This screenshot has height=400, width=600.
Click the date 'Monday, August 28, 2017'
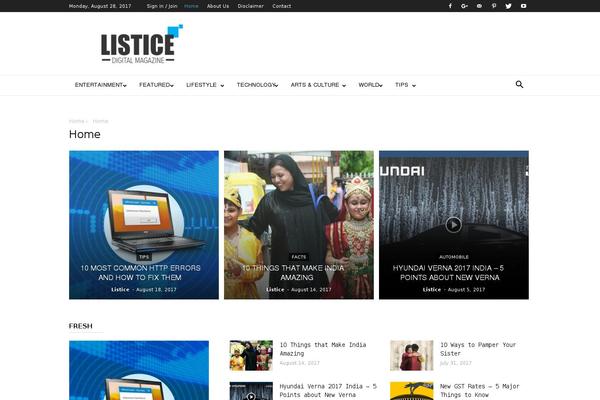point(100,6)
